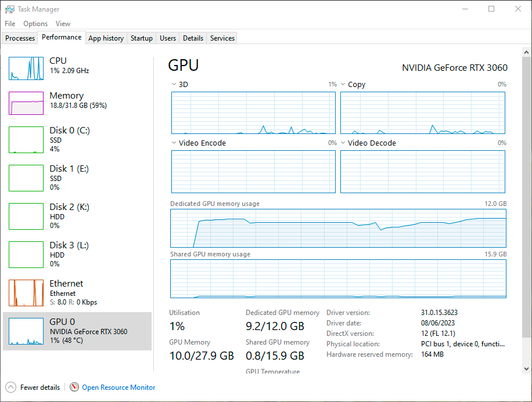Select the Performance tab
532x402 pixels.
[62, 37]
